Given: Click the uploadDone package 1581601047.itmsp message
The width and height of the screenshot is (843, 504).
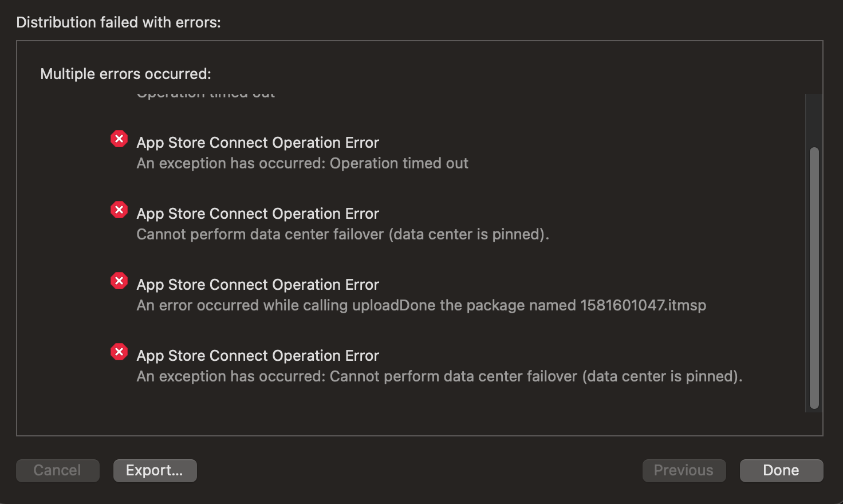Looking at the screenshot, I should click(x=421, y=305).
